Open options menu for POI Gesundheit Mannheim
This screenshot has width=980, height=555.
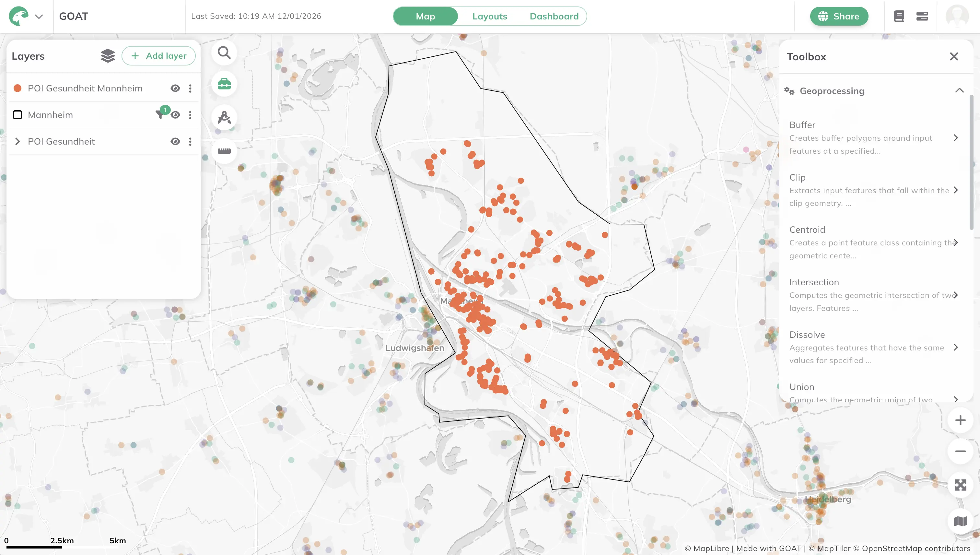[x=190, y=89]
